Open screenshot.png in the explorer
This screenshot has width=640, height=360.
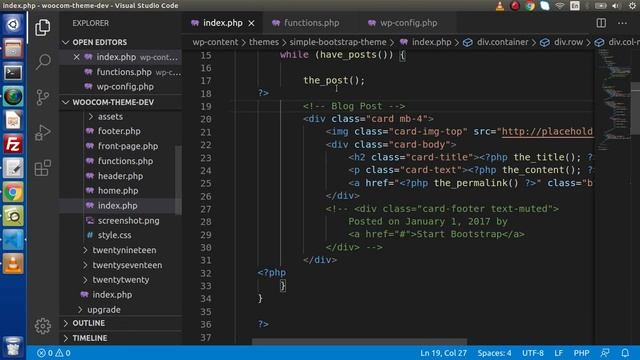pyautogui.click(x=129, y=221)
